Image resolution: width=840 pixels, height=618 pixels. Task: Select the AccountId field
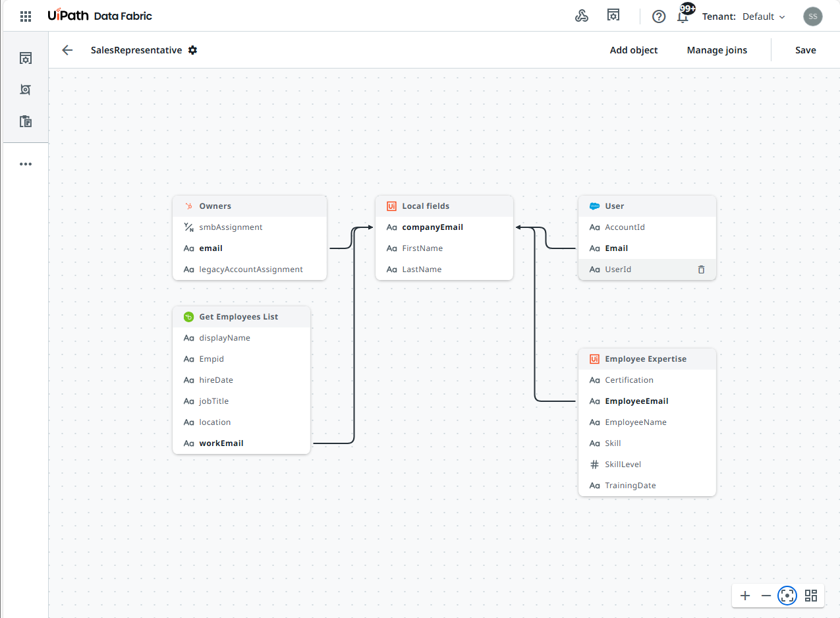coord(647,227)
